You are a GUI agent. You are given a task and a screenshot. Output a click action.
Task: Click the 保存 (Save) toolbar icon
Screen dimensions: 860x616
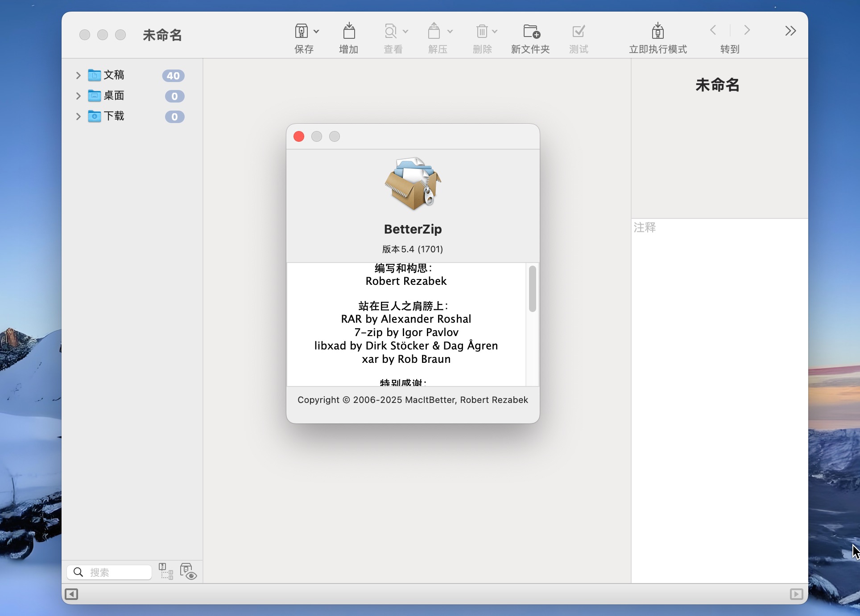(x=302, y=31)
